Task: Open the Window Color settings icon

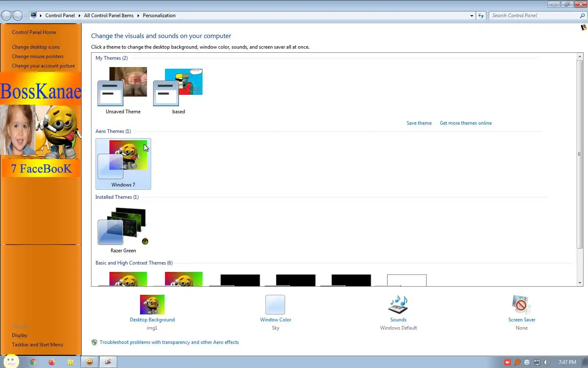Action: tap(275, 305)
